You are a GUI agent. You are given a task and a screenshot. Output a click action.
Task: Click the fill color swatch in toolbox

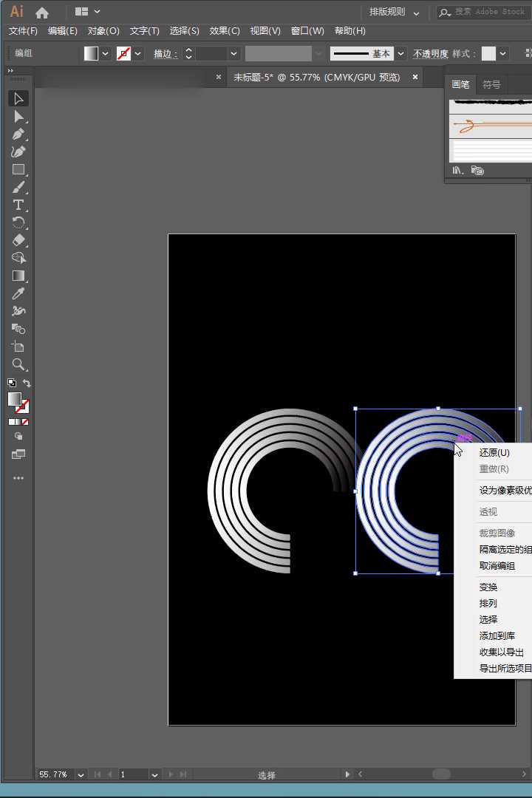(14, 399)
